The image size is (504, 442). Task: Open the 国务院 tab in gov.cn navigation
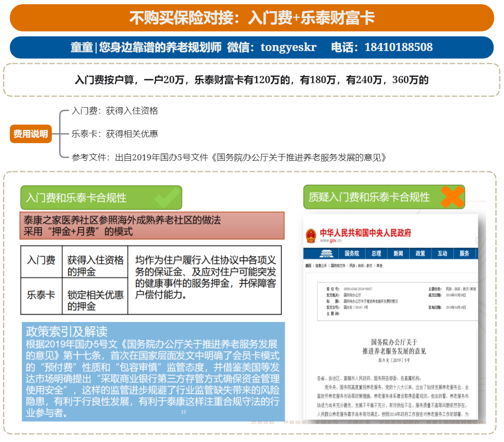coord(352,253)
